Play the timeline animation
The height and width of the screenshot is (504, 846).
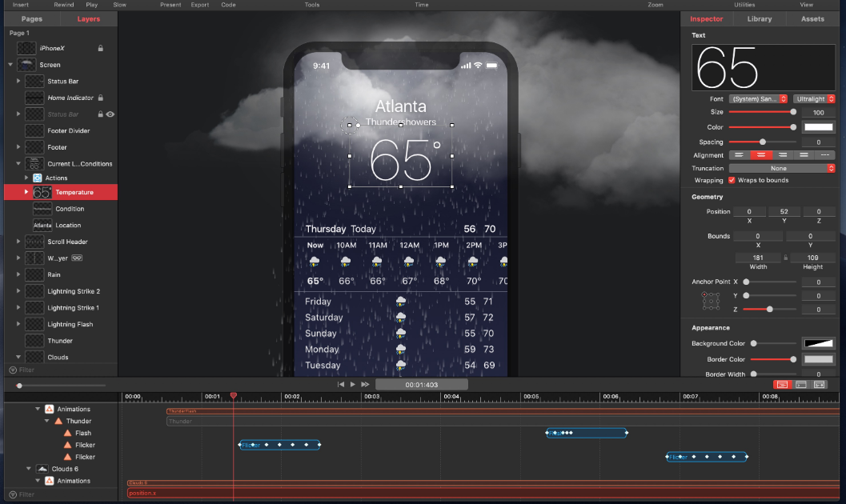pyautogui.click(x=353, y=384)
